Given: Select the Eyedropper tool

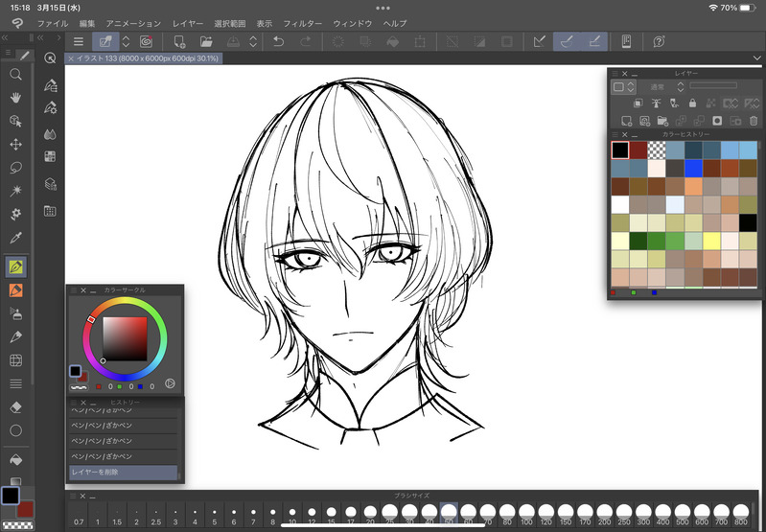Looking at the screenshot, I should (x=15, y=238).
